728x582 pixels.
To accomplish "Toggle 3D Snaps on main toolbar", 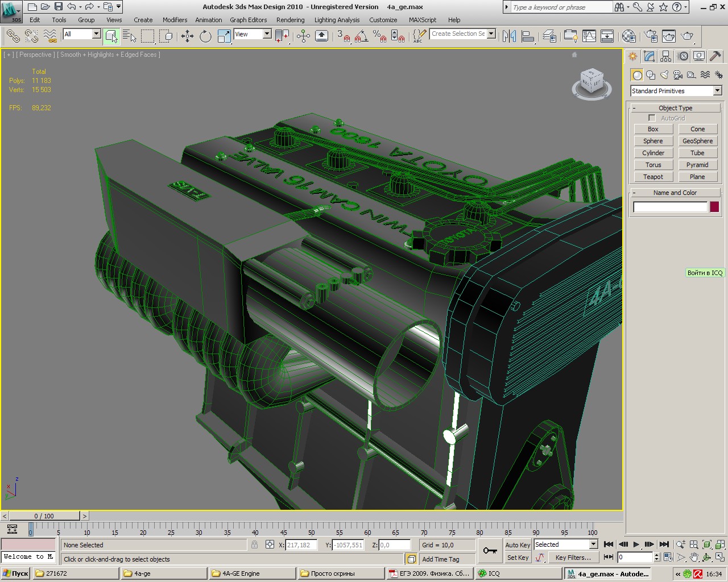I will (x=344, y=36).
